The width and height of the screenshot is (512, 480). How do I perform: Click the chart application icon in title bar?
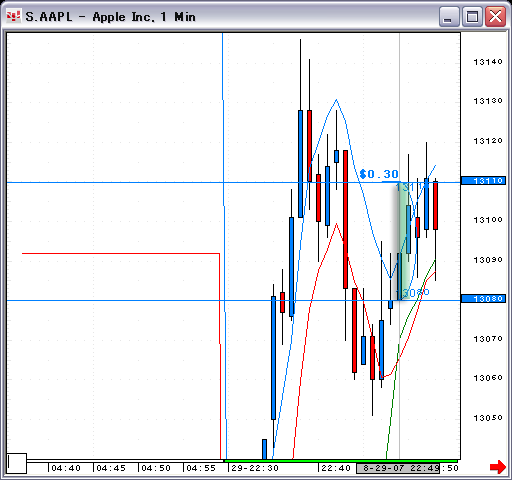tap(14, 16)
